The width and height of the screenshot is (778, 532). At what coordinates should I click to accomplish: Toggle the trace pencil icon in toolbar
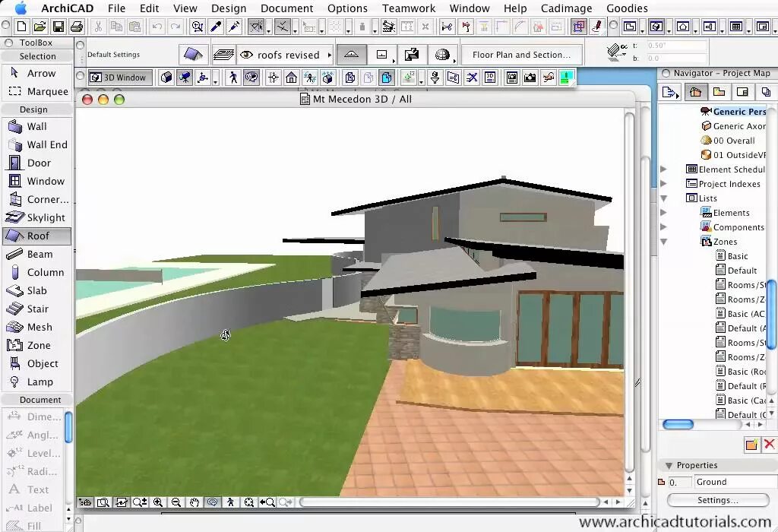(x=597, y=27)
